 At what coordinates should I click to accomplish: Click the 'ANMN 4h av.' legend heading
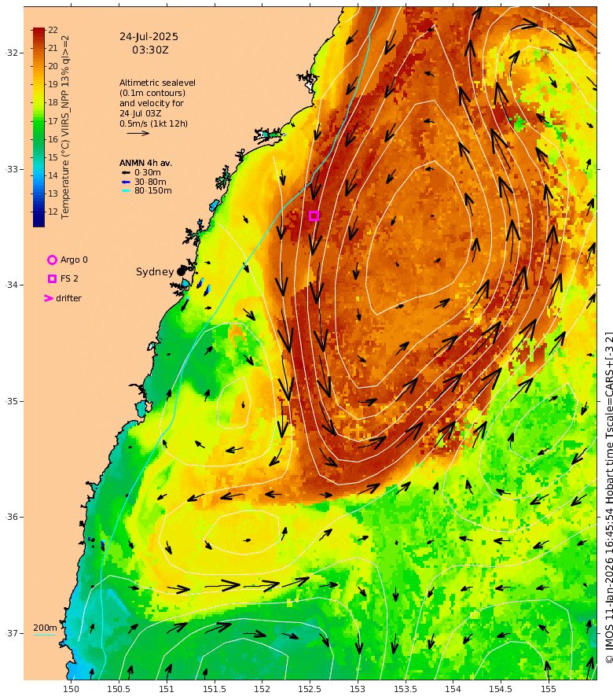[x=145, y=163]
